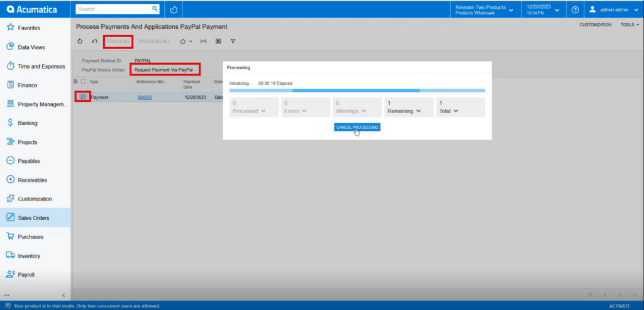Click the Acumatica logo
The image size is (644, 310).
[32, 9]
